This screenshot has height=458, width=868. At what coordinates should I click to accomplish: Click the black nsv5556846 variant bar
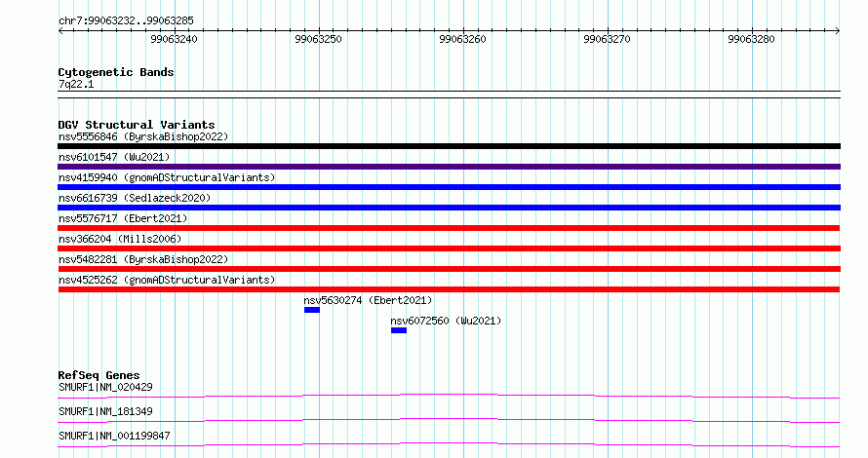pos(449,146)
